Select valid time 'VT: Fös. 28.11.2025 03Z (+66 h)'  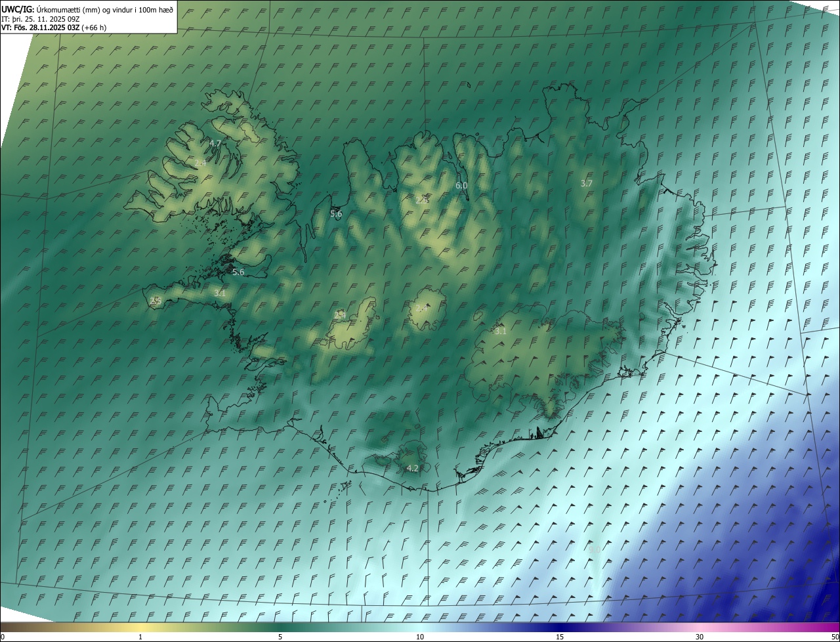tap(54, 28)
